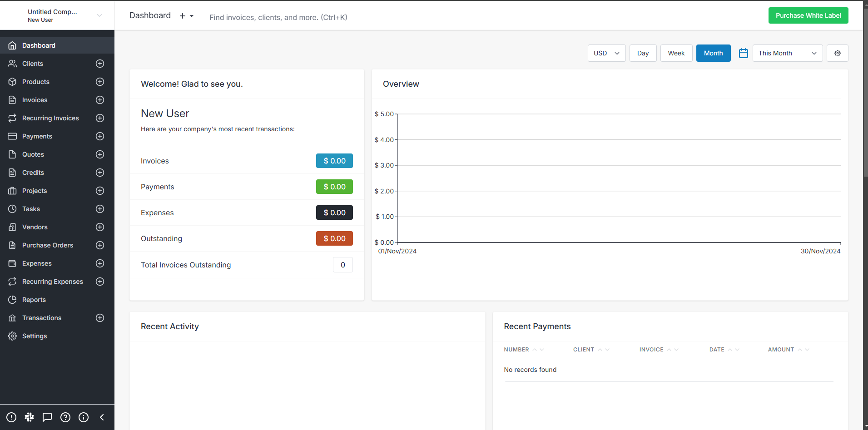Switch chart view to Week
This screenshot has width=868, height=430.
[x=676, y=53]
